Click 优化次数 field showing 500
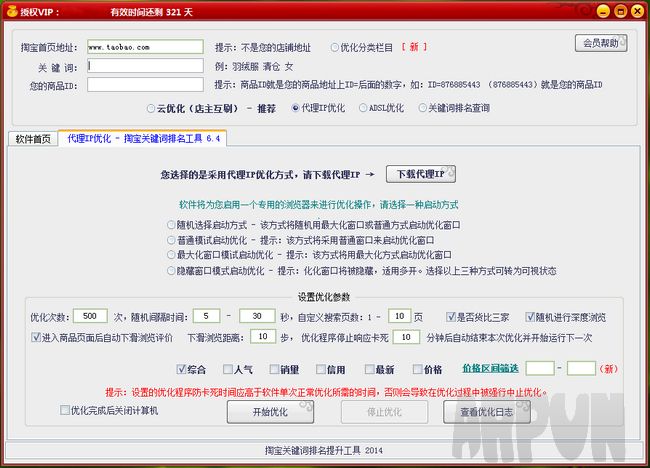 (90, 316)
